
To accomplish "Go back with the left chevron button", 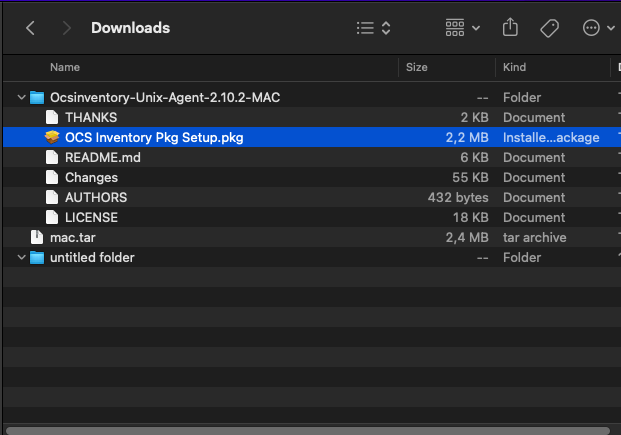I will coord(30,28).
